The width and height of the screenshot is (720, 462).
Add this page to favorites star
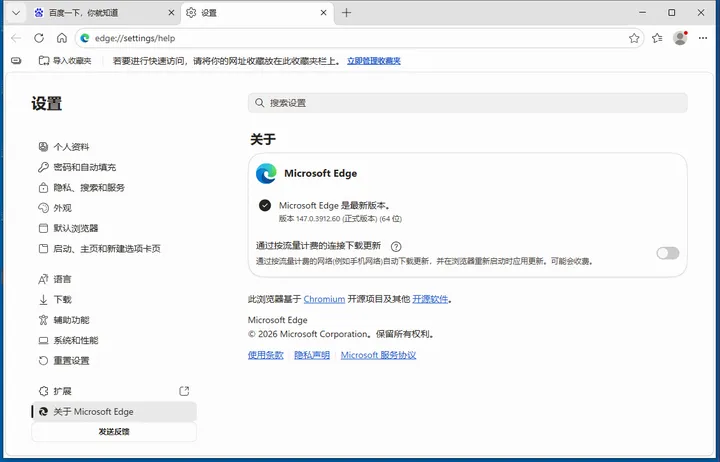[634, 38]
